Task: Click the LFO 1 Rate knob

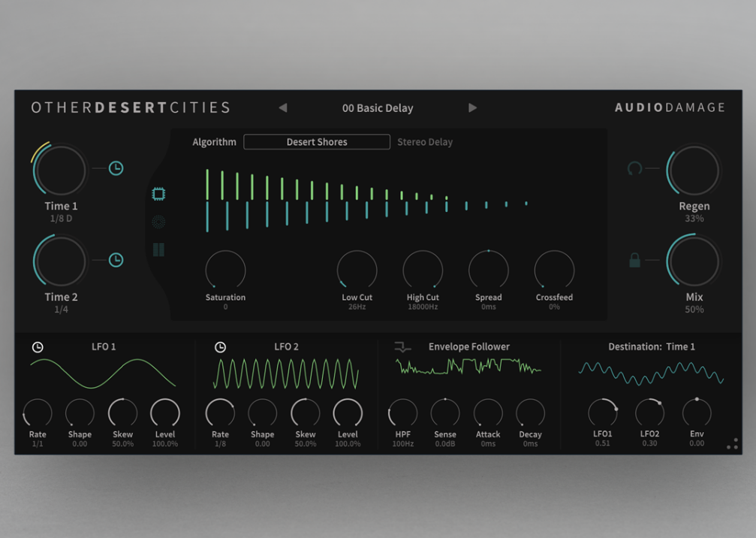Action: click(38, 413)
